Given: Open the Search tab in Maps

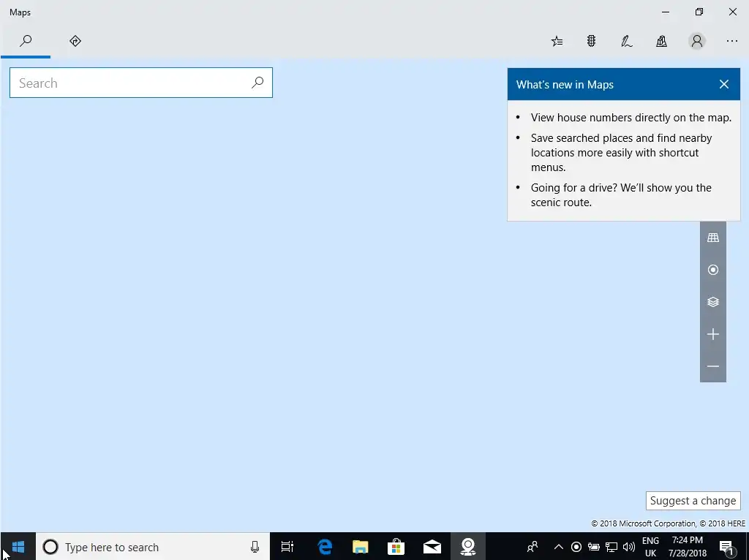Looking at the screenshot, I should coord(26,41).
